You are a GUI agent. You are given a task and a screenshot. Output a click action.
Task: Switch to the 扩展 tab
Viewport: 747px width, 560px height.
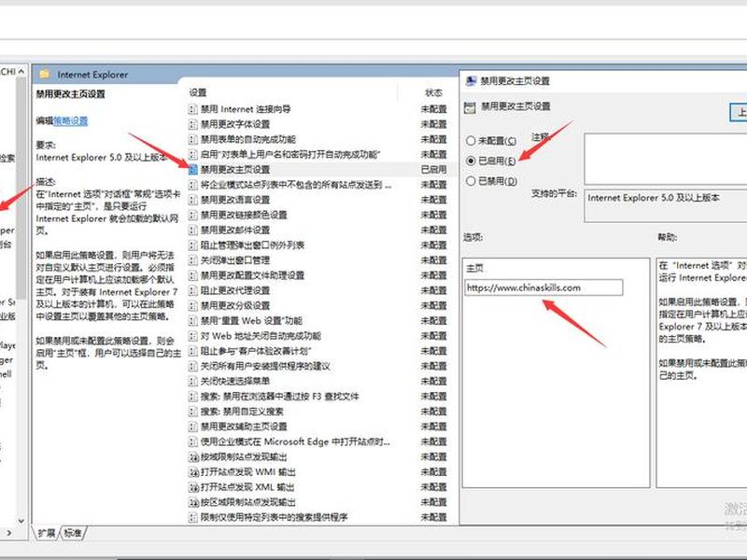point(47,533)
